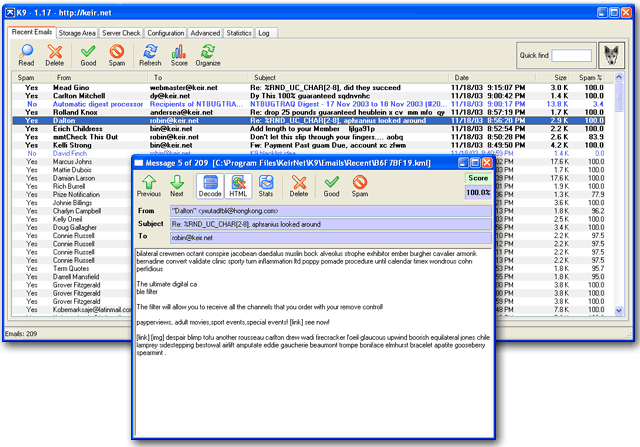
Task: Switch to the Storage Area tab
Action: pos(77,33)
